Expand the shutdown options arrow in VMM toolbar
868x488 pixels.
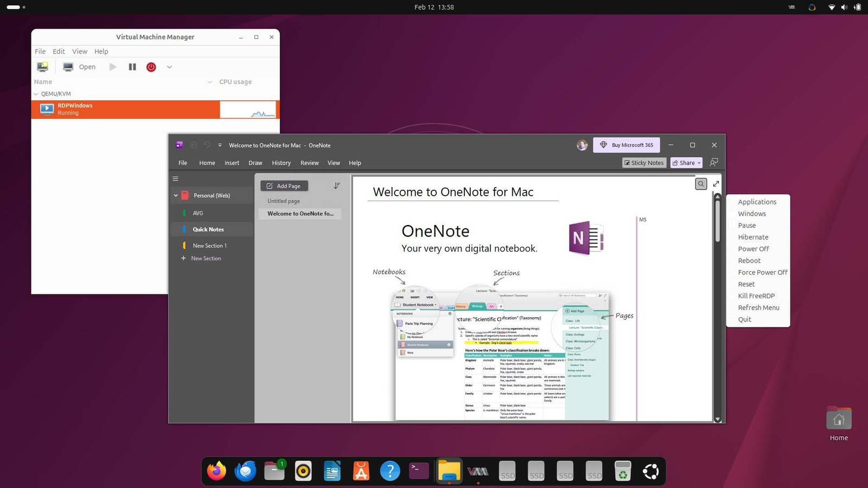[169, 66]
